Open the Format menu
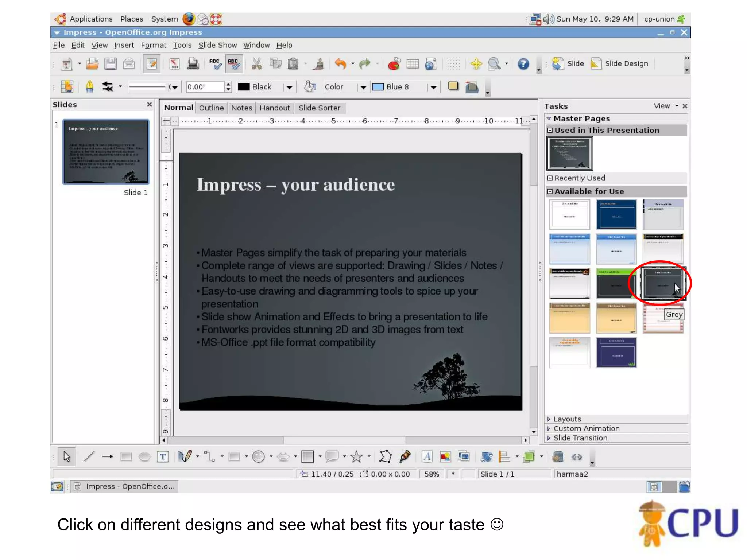The height and width of the screenshot is (560, 747). (x=154, y=45)
